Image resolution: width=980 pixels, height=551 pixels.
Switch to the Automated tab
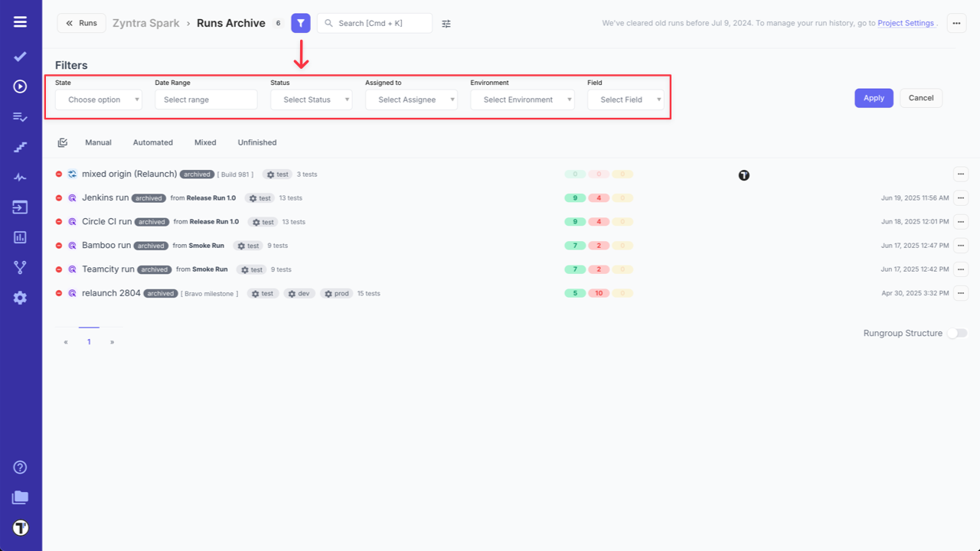point(152,142)
